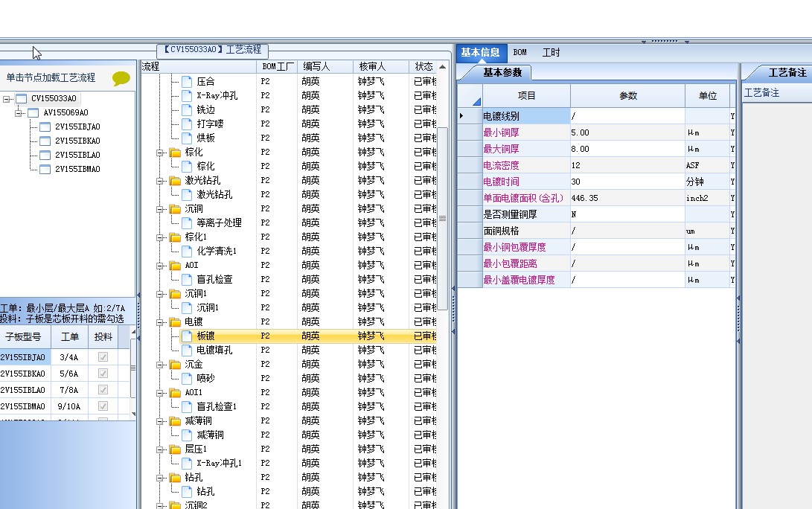
Task: Collapse the 层压1 process group
Action: pyautogui.click(x=160, y=449)
